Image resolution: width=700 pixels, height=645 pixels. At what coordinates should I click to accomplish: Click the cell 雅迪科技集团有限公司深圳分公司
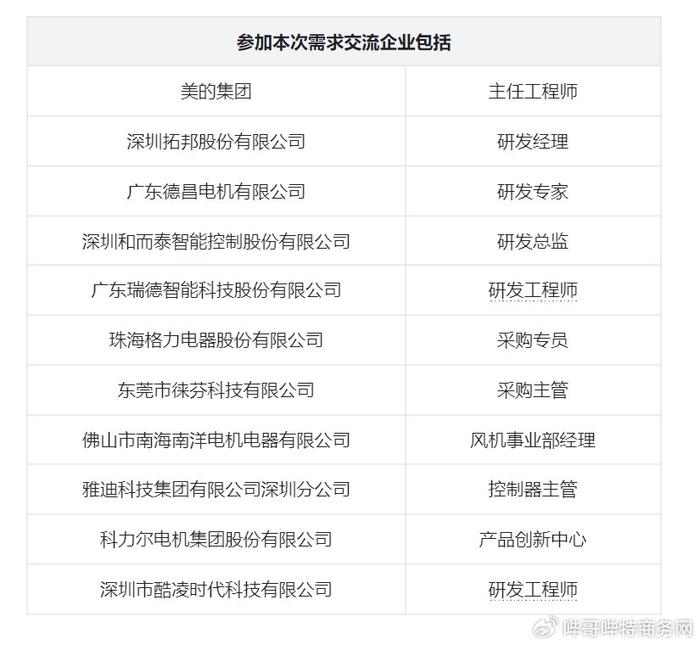pos(216,489)
